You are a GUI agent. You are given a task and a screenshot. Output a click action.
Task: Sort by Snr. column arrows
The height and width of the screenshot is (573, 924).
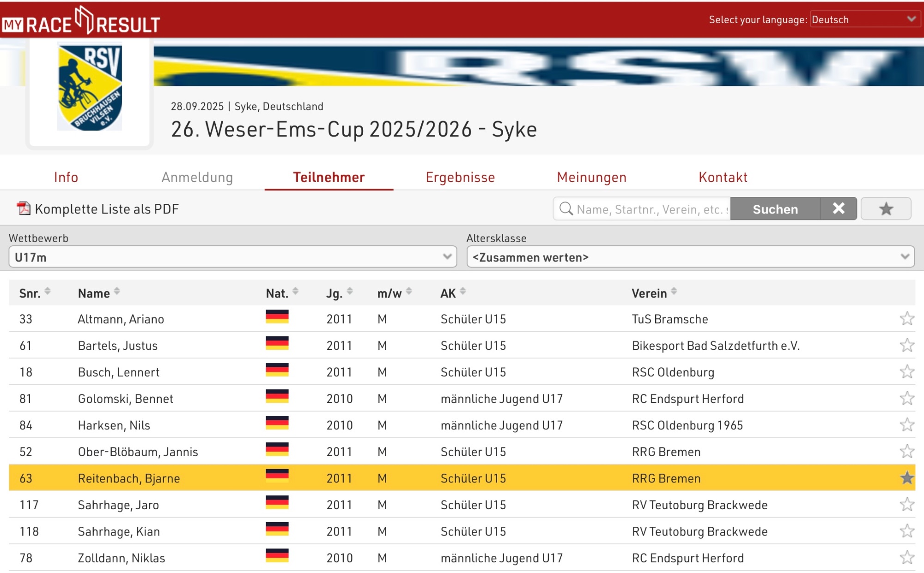[47, 292]
